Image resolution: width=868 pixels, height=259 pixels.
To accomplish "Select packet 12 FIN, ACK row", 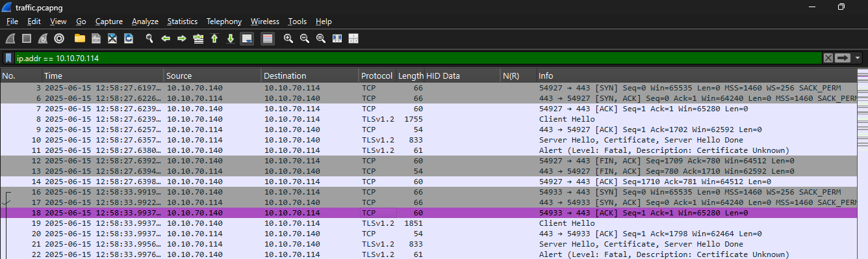I will pyautogui.click(x=429, y=161).
